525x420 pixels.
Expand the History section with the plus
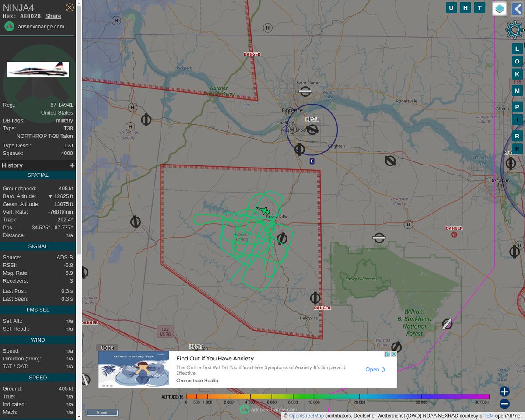[x=72, y=165]
